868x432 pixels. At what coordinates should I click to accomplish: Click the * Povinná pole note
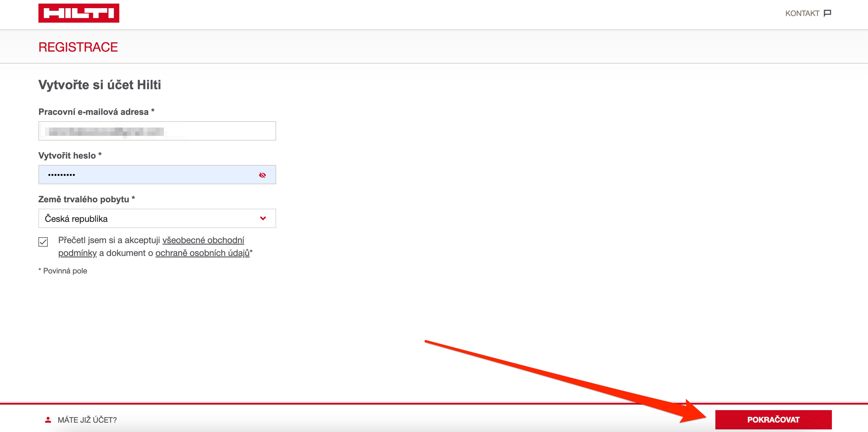tap(63, 271)
